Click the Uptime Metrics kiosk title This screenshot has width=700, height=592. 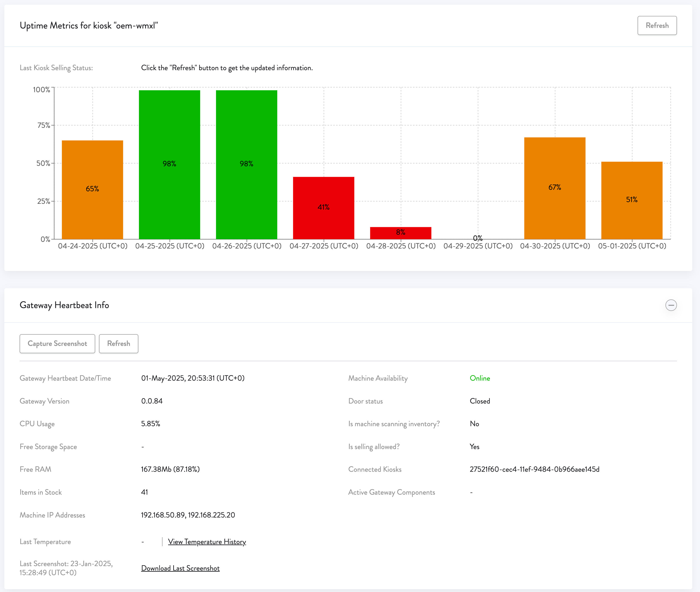coord(89,25)
